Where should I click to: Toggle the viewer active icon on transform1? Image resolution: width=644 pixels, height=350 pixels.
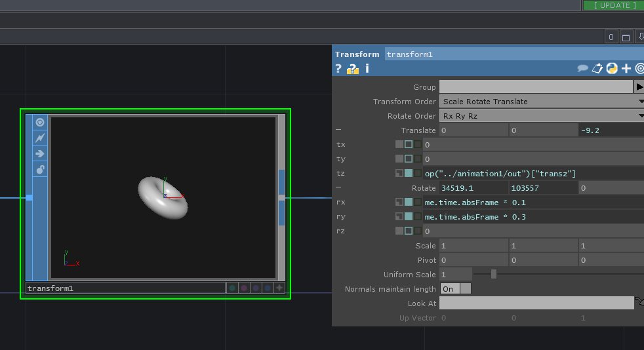(x=40, y=123)
